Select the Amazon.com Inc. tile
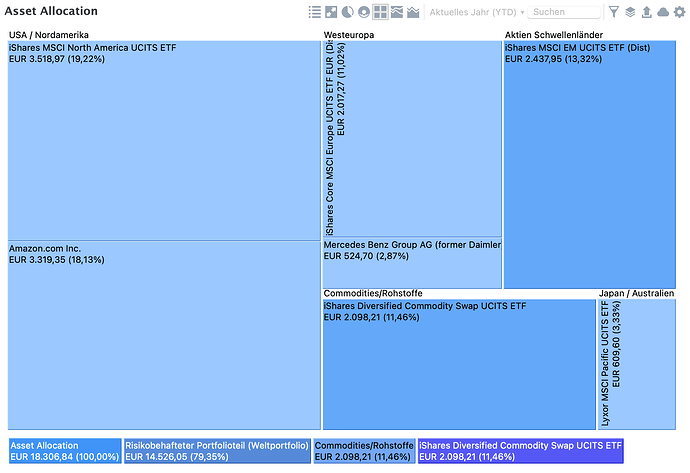 [x=164, y=335]
